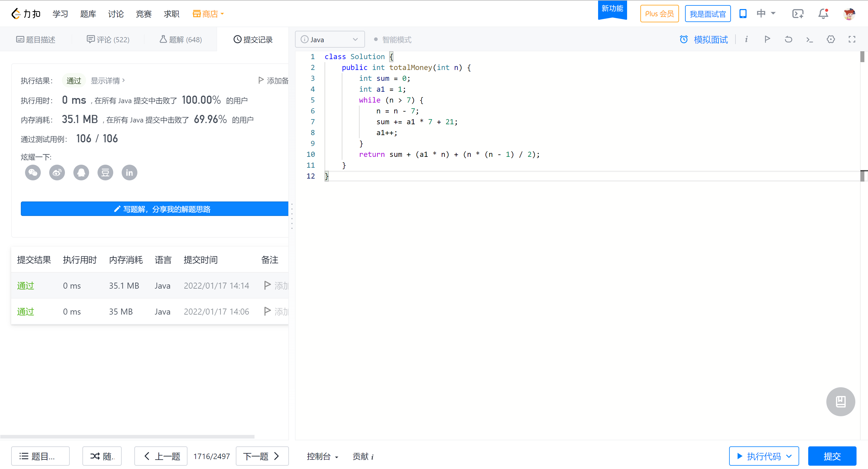Reset code with the restore icon

[x=789, y=40]
